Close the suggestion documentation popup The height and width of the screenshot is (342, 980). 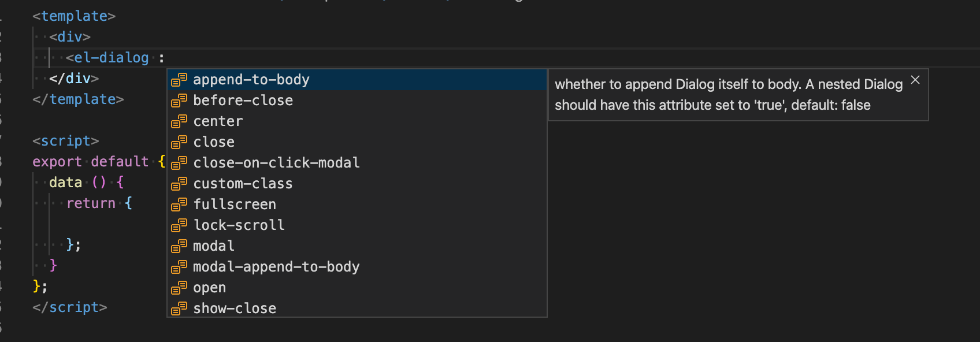click(x=915, y=80)
